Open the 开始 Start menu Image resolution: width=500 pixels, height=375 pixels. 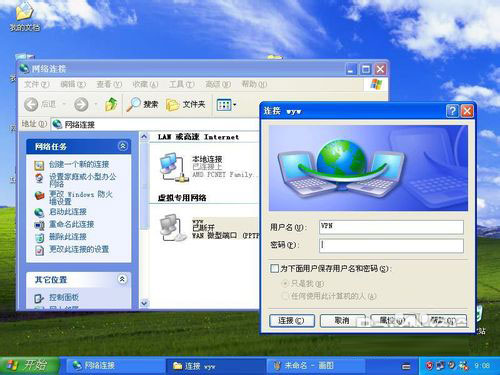point(29,366)
